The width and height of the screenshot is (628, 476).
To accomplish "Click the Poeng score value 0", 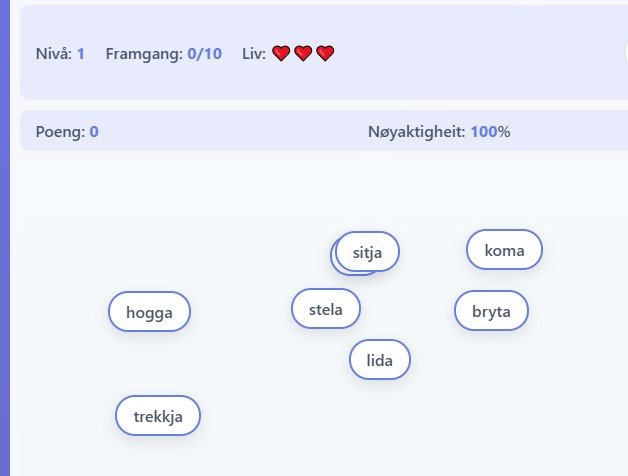I will tap(94, 131).
